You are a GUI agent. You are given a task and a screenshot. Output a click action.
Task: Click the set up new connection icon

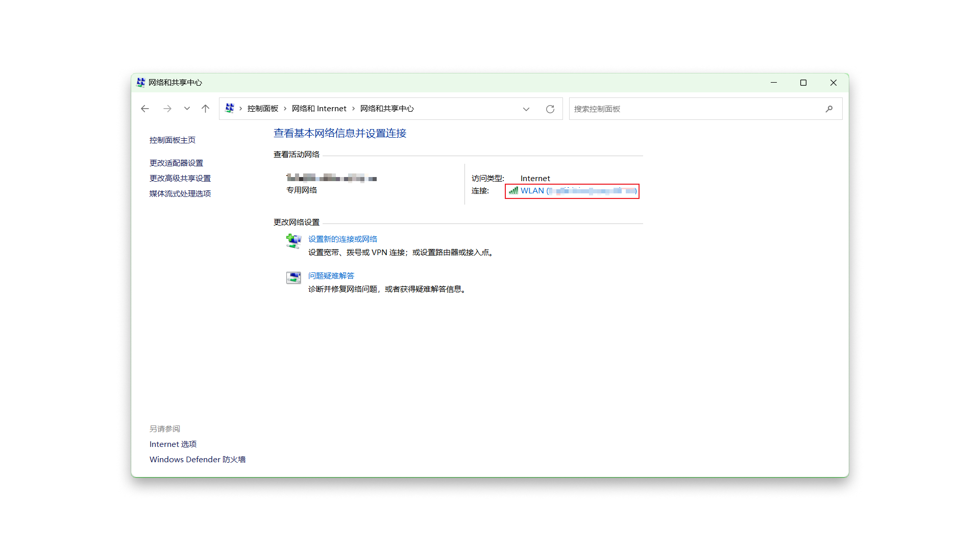(x=293, y=240)
